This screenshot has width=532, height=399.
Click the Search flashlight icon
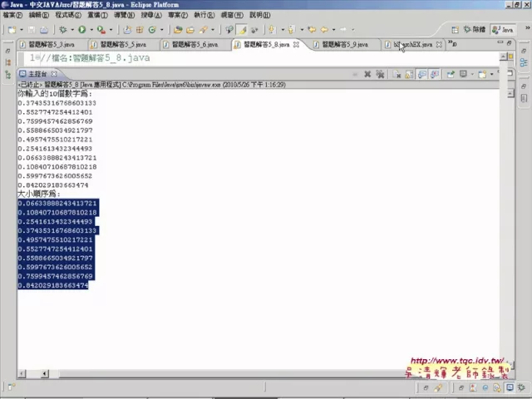(x=204, y=30)
